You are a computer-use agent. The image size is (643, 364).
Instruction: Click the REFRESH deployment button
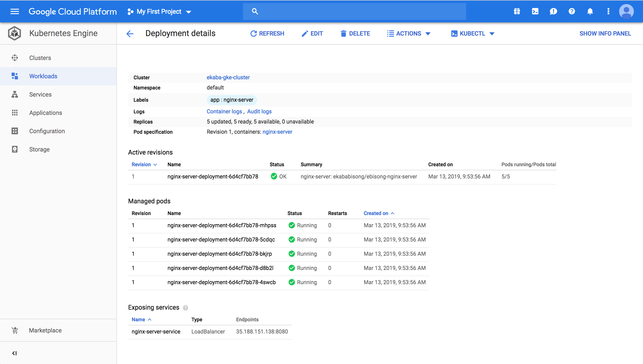click(x=267, y=34)
